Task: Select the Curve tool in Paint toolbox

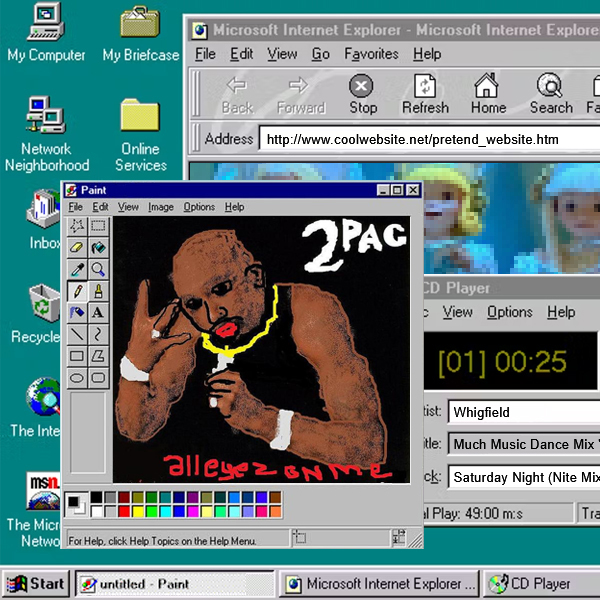Action: (98, 334)
